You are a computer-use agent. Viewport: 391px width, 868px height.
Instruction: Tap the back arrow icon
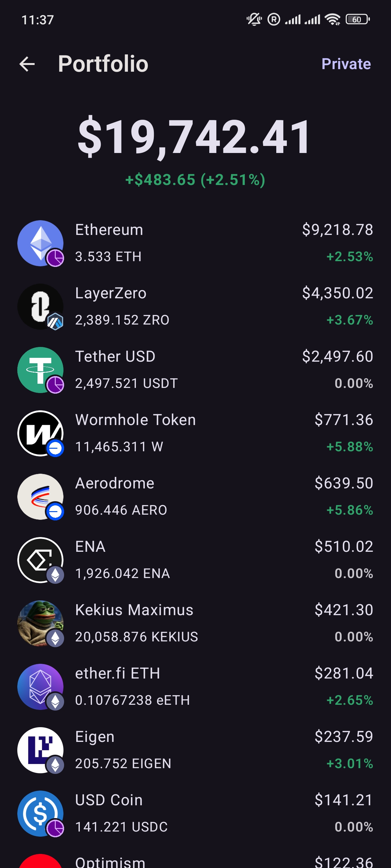27,64
